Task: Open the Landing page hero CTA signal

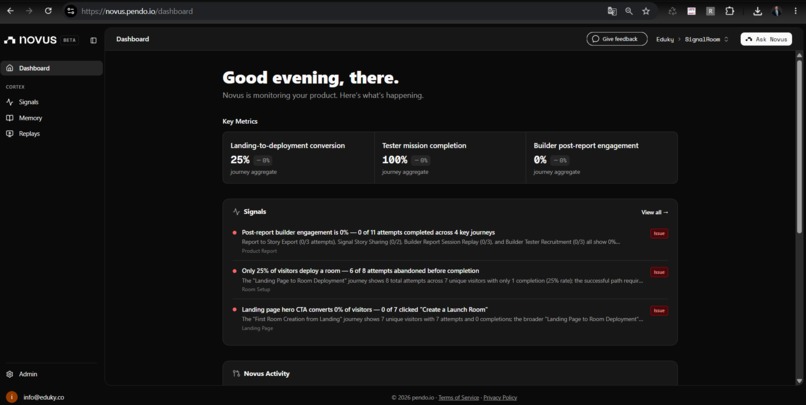Action: pos(450,318)
